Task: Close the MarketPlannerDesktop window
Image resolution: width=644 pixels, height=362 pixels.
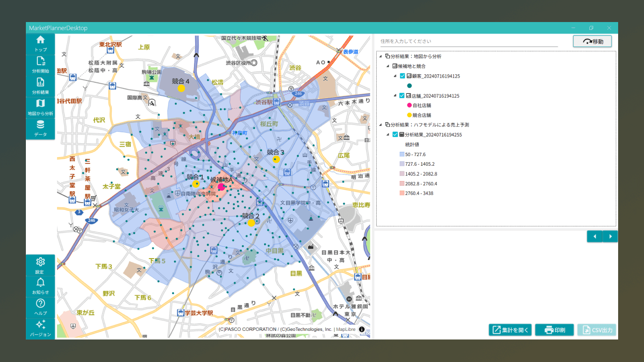Action: (x=609, y=28)
